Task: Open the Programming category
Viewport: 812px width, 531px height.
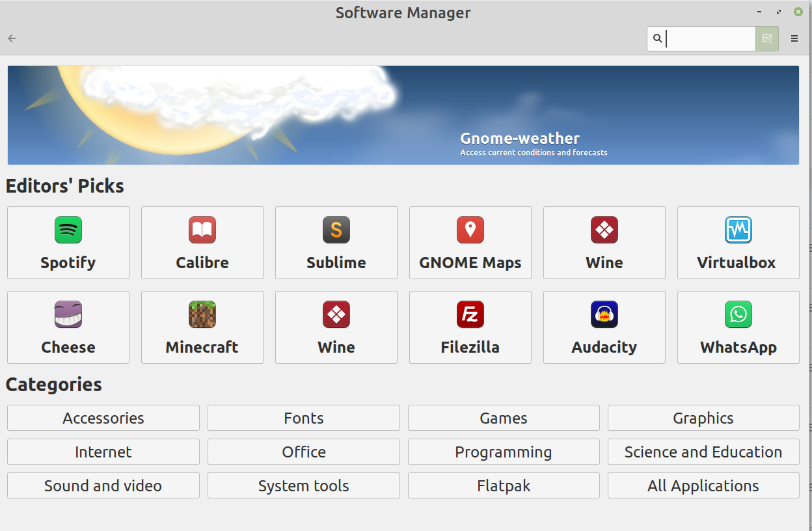Action: [503, 452]
